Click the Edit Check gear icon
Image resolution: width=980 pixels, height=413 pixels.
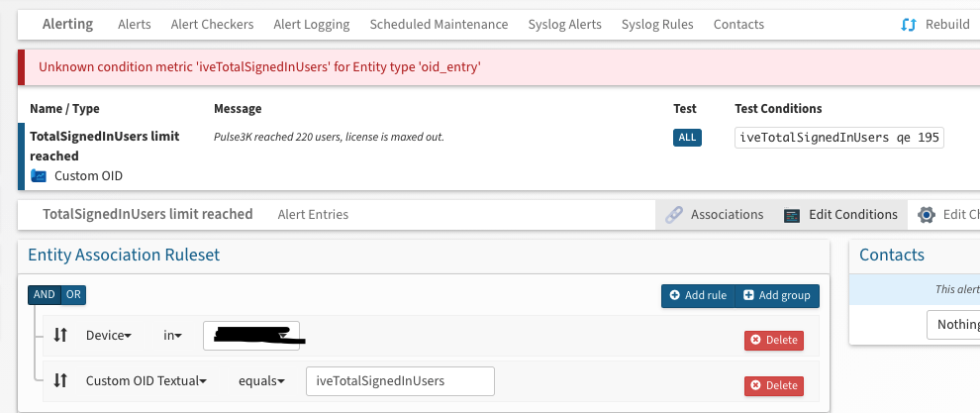(927, 214)
